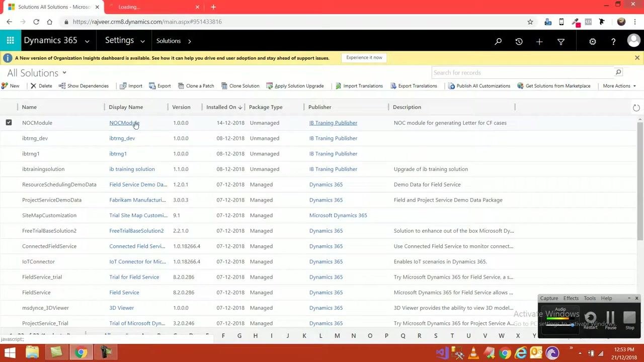
Task: Expand the Solutions breadcrumb chevron
Action: click(189, 41)
